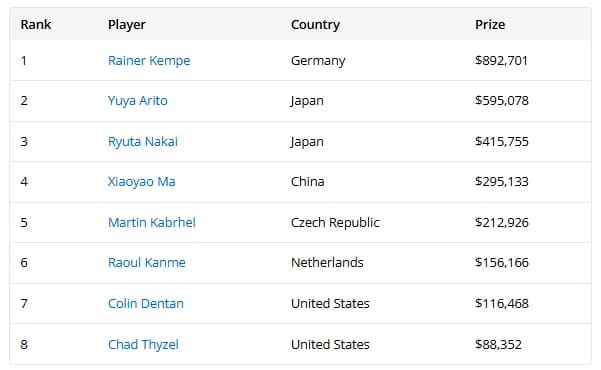Click the Czech Republic country cell
The image size is (601, 370).
point(335,222)
